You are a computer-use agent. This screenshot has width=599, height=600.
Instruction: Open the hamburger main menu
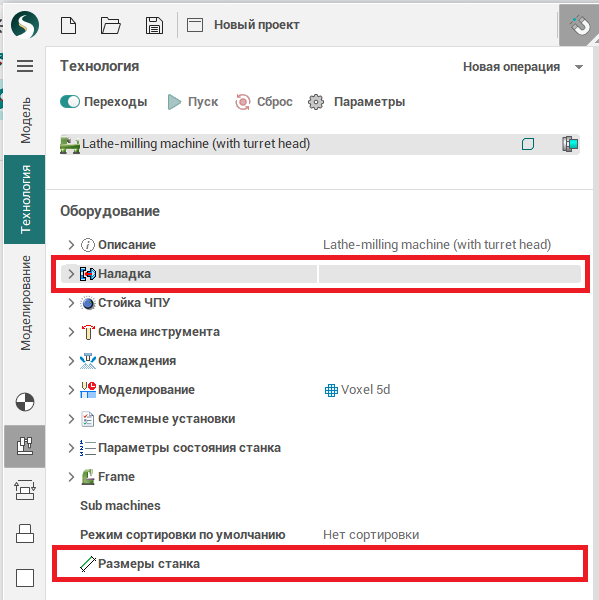point(25,66)
